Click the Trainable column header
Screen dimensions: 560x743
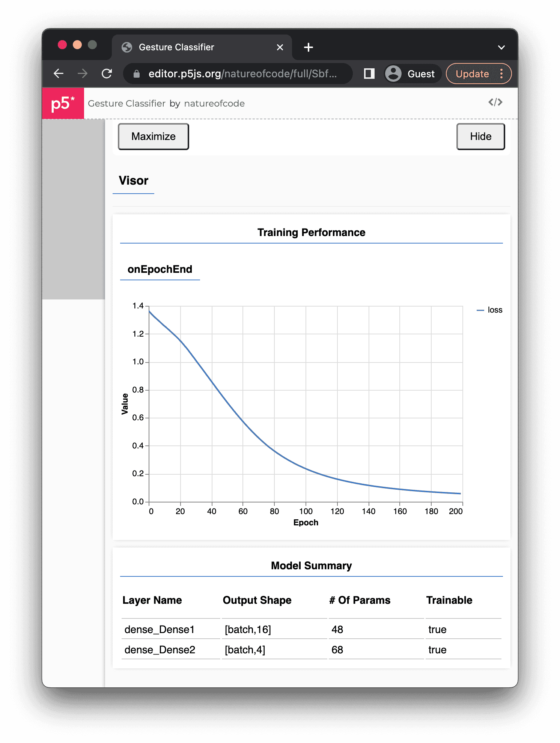tap(449, 600)
